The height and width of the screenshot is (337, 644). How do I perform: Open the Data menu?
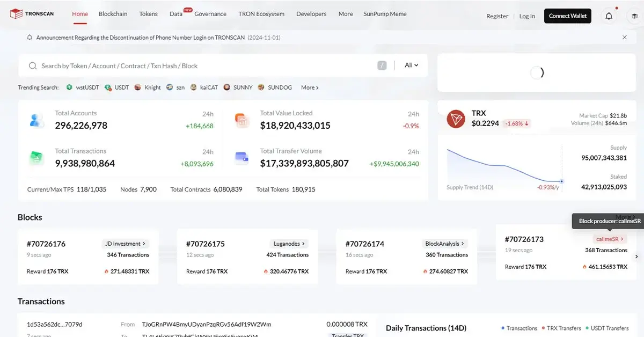pyautogui.click(x=176, y=14)
